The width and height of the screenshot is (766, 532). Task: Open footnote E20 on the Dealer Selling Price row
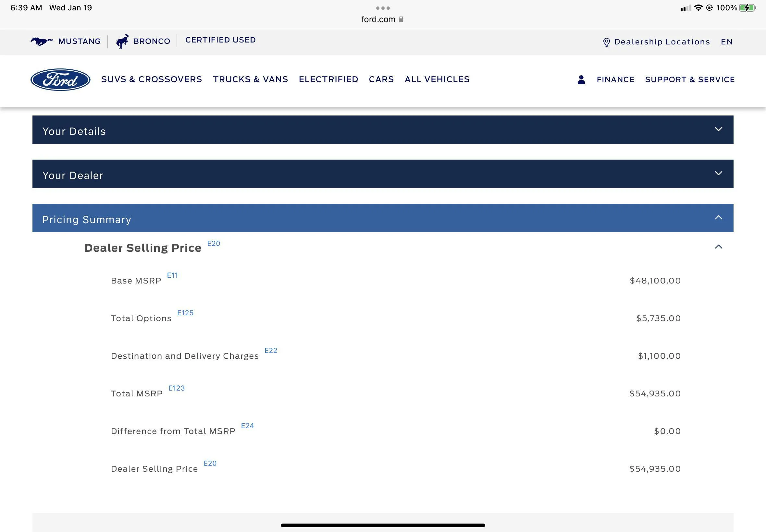[210, 464]
